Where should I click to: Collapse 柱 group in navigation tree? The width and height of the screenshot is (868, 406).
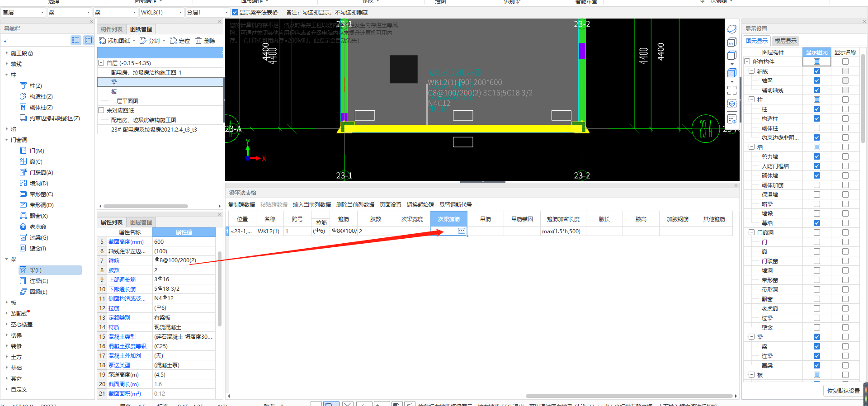(x=6, y=75)
